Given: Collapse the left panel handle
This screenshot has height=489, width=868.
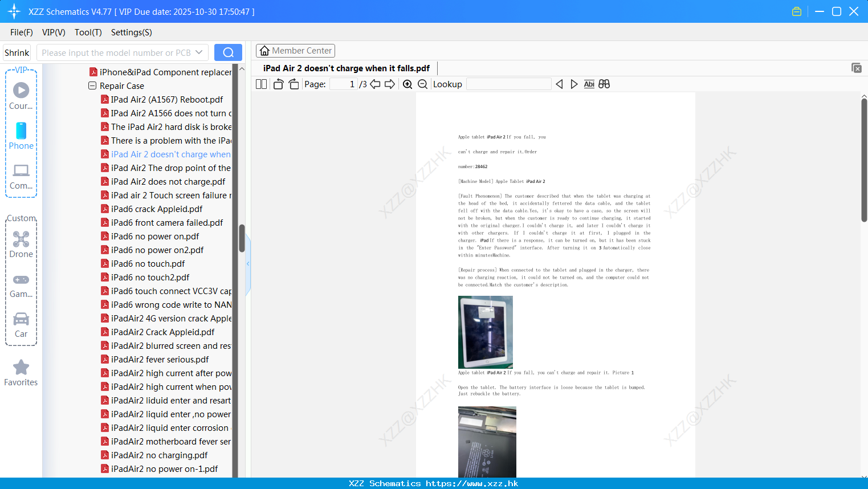Looking at the screenshot, I should (x=248, y=264).
